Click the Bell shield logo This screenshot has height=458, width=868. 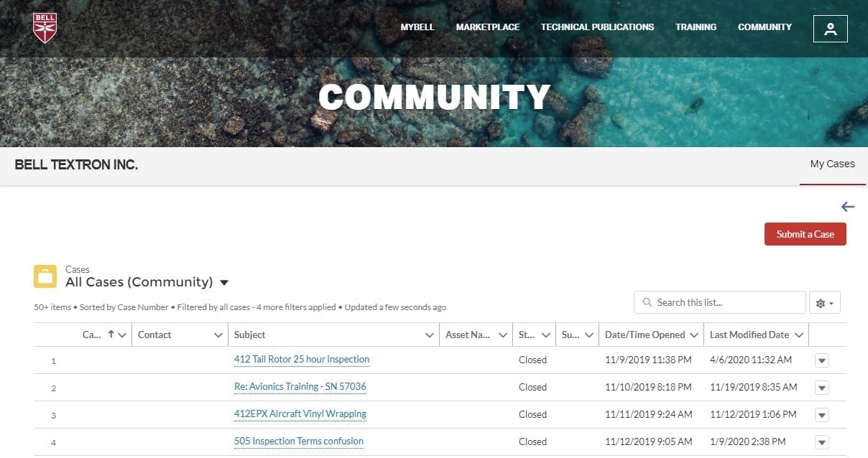[45, 28]
